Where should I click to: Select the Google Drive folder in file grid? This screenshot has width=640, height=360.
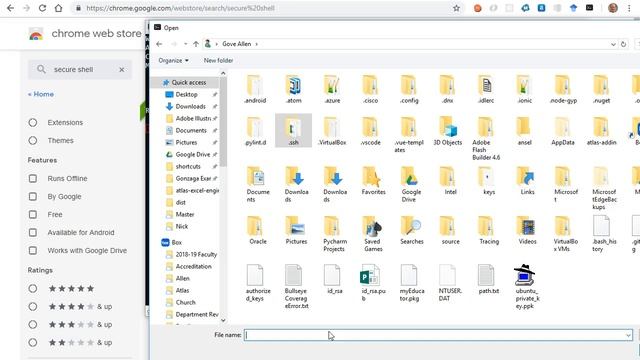click(x=411, y=184)
